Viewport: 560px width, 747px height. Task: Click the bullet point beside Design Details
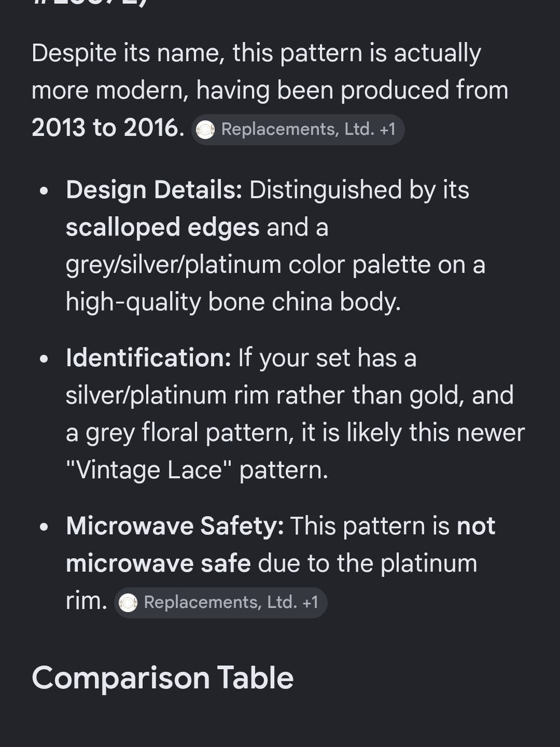coord(44,191)
